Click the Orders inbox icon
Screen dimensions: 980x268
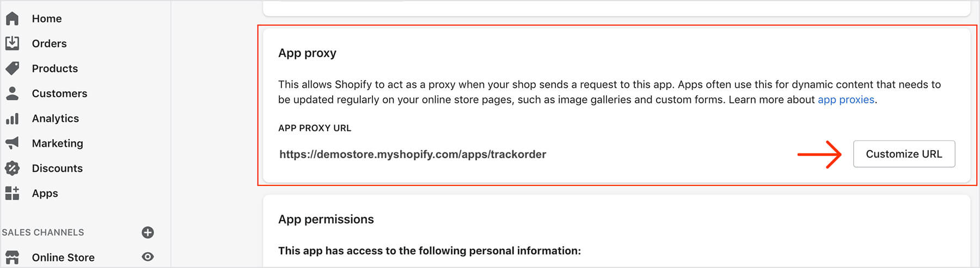click(12, 43)
